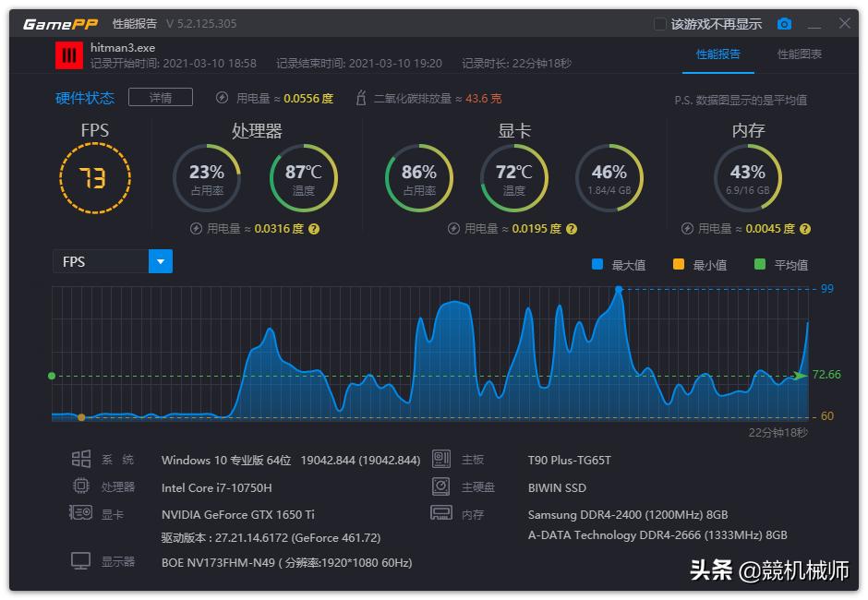Click the 处理器 CPU info icon

[80, 487]
